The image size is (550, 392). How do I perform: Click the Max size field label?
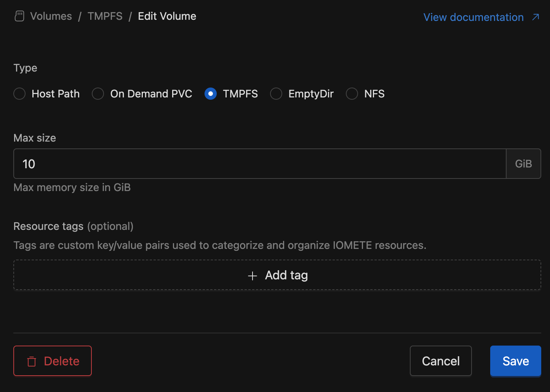[x=35, y=138]
